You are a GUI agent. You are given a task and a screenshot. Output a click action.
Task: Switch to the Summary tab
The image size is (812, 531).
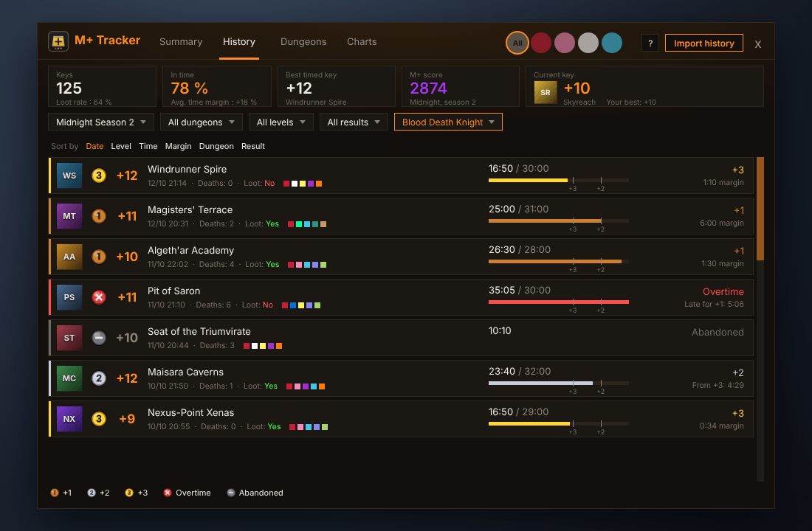tap(181, 42)
